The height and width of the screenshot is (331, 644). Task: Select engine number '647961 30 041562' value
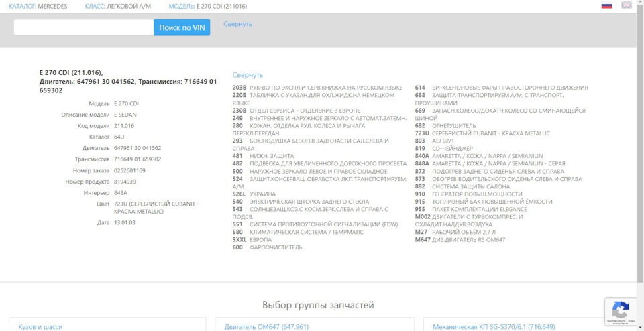[x=137, y=148]
